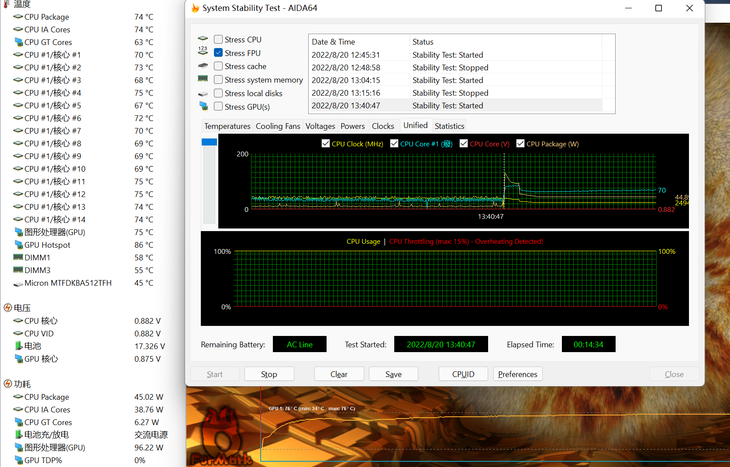Click the CPU IA Cores power icon
This screenshot has height=467, width=730.
point(18,409)
